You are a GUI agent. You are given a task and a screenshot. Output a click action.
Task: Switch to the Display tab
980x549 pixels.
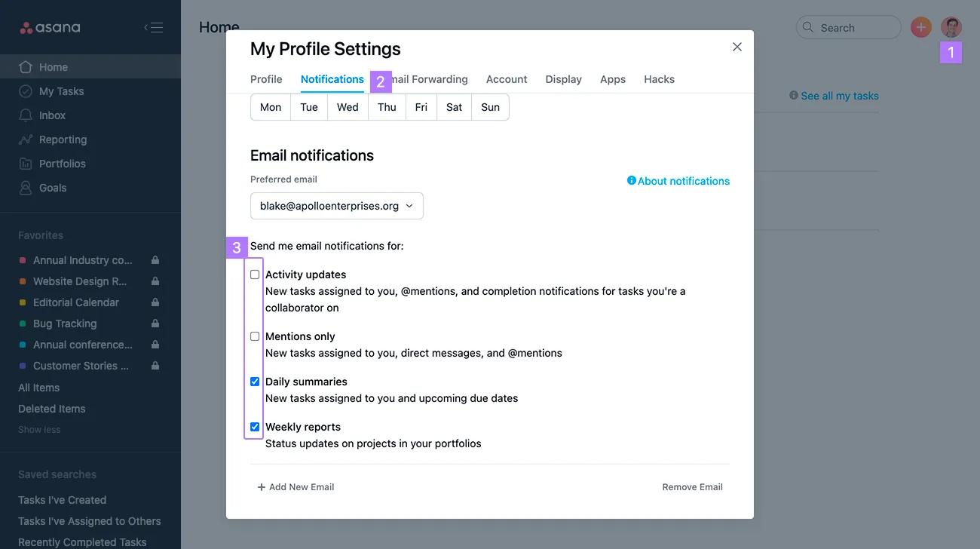pos(563,79)
